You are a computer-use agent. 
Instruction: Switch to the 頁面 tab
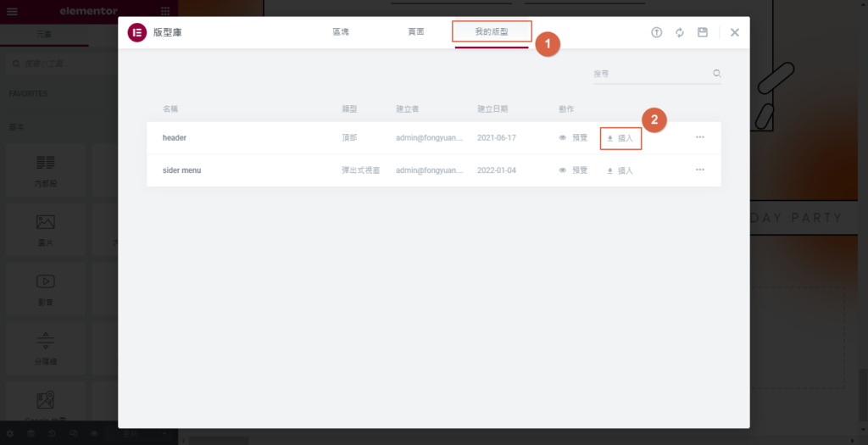416,32
